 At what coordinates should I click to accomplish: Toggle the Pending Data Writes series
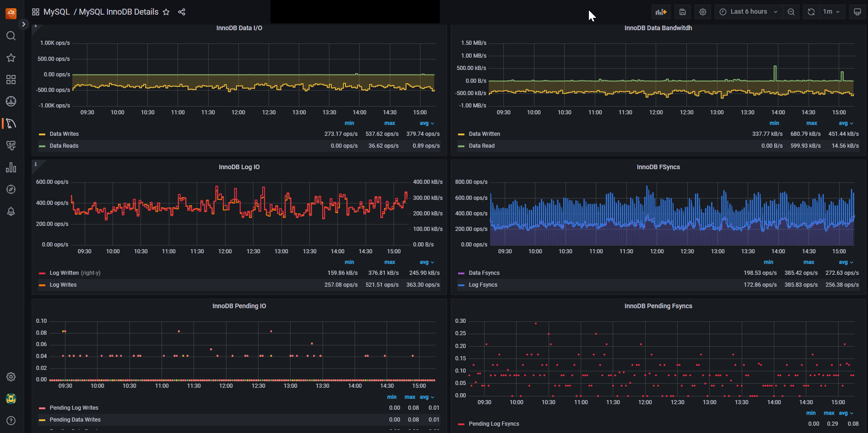pyautogui.click(x=75, y=420)
